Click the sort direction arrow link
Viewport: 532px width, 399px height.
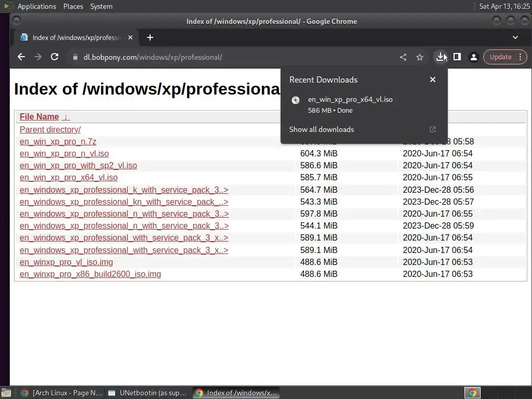(65, 117)
